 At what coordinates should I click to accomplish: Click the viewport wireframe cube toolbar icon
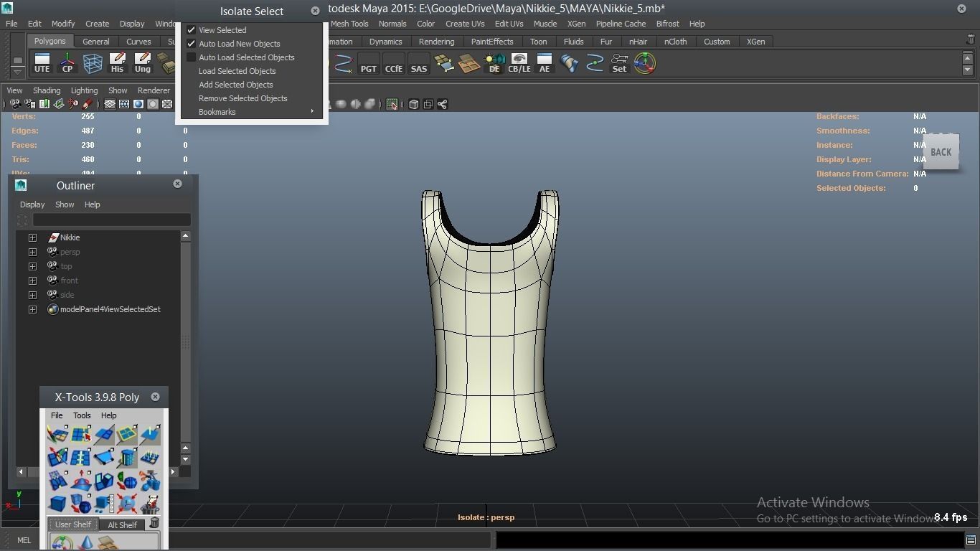tap(414, 105)
